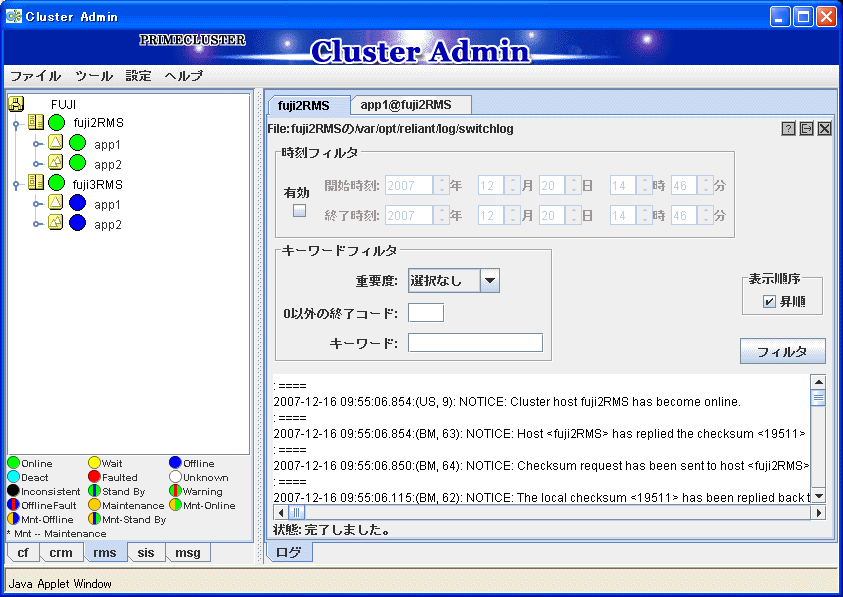The height and width of the screenshot is (597, 843).
Task: Click the log scroll down arrow
Action: pos(818,496)
